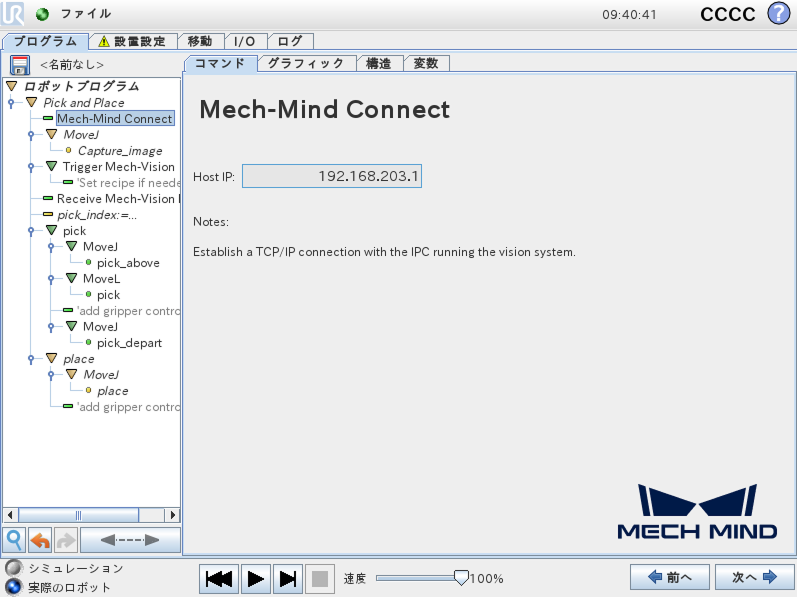Screen dimensions: 797x597
Task: Select the pick_above waypoint
Action: pyautogui.click(x=128, y=263)
